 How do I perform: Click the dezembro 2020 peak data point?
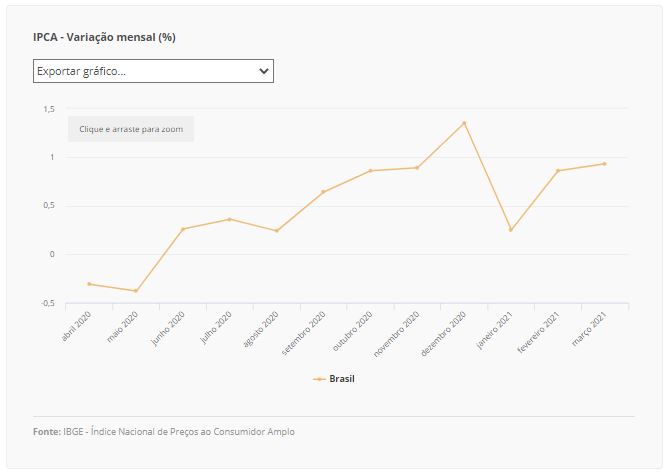[464, 123]
